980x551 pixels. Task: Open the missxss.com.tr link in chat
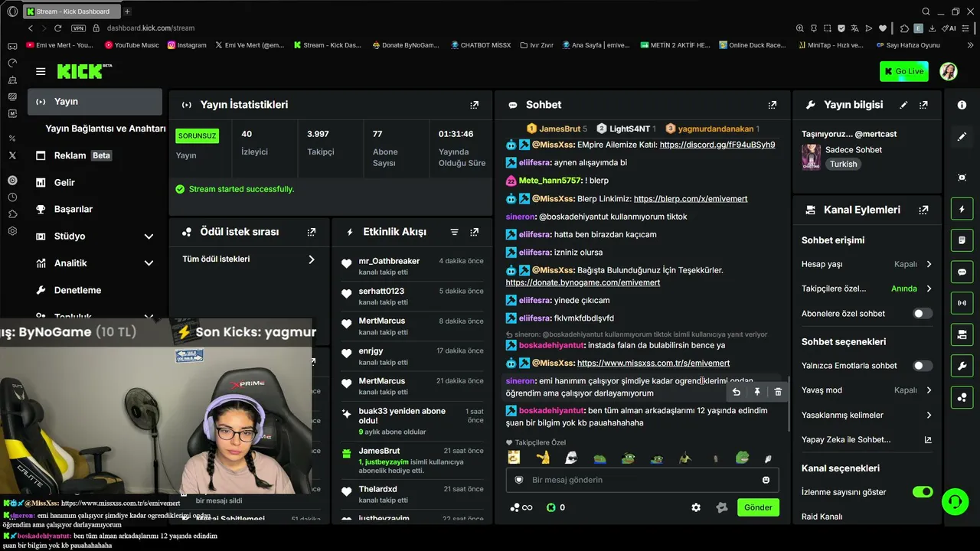tap(653, 363)
